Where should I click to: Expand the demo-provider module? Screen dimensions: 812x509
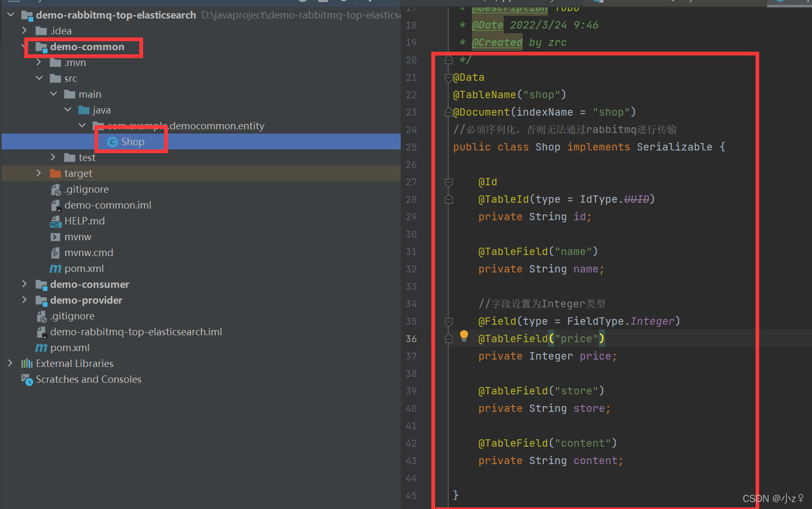[24, 300]
